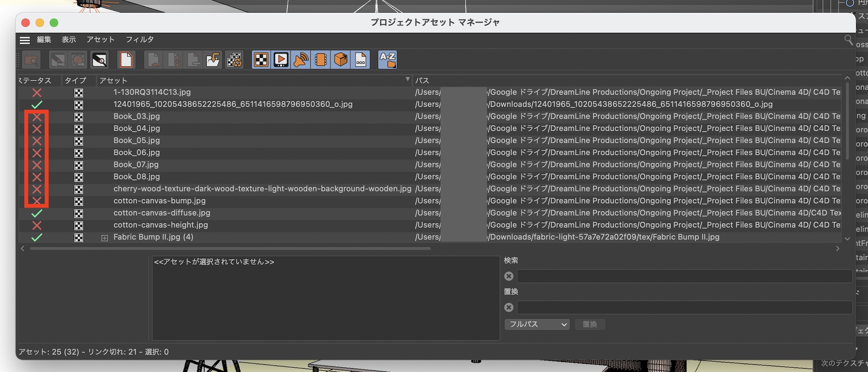Open the 編集 menu

[44, 40]
